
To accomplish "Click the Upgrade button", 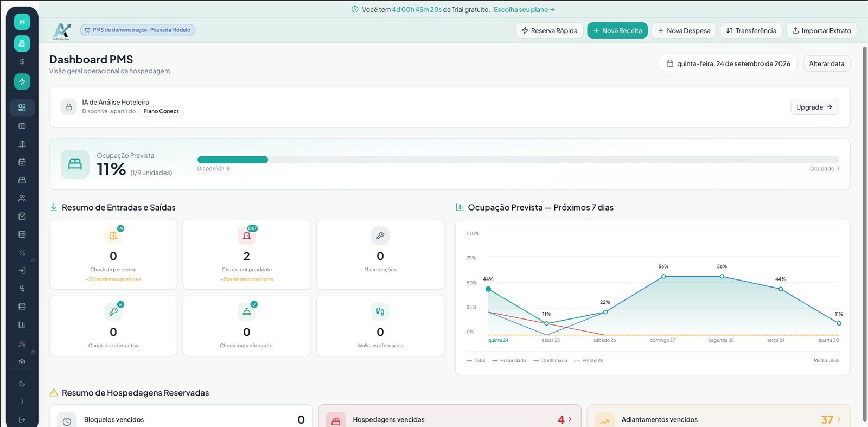I will (x=814, y=107).
